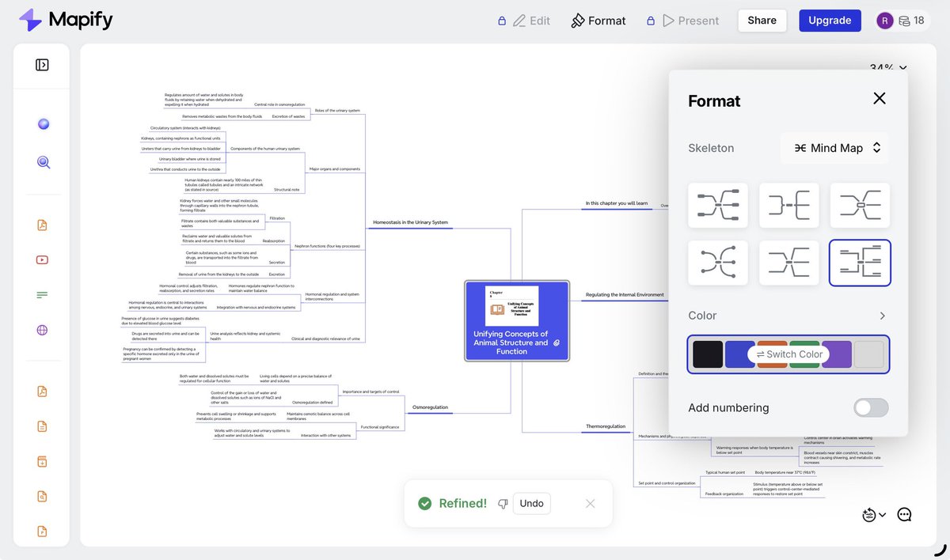Image resolution: width=950 pixels, height=560 pixels.
Task: Click the Share button
Action: [x=762, y=21]
